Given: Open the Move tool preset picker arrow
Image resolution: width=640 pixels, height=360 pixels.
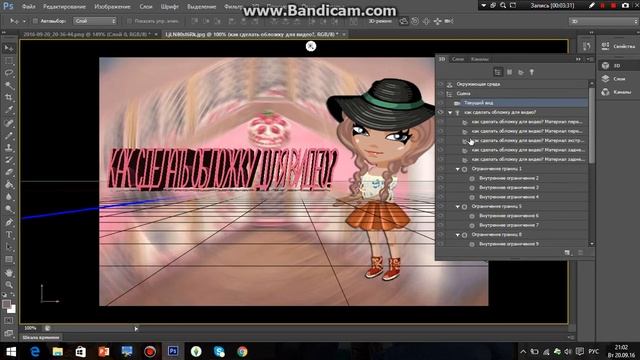Looking at the screenshot, I should click(x=24, y=21).
